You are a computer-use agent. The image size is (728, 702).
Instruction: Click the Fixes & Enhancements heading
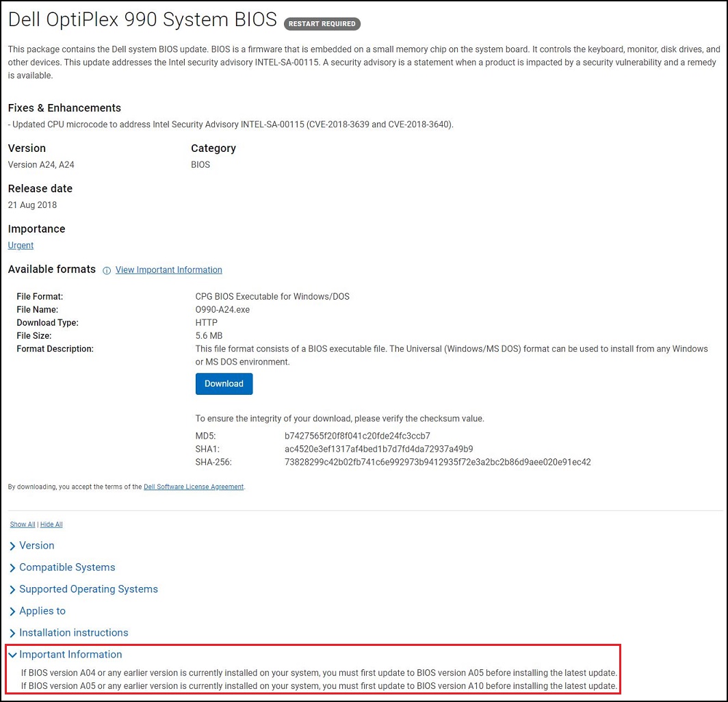point(64,107)
